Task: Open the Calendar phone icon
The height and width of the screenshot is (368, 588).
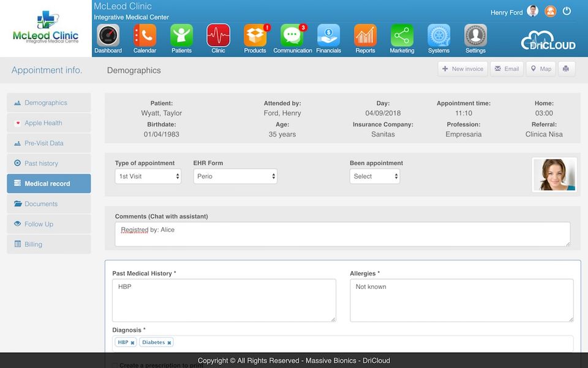Action: point(145,36)
